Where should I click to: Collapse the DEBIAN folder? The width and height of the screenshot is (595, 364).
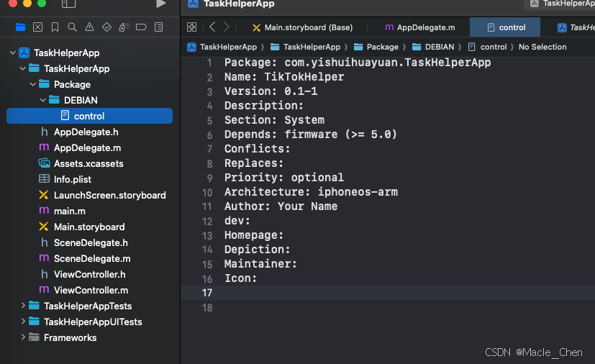pyautogui.click(x=43, y=100)
